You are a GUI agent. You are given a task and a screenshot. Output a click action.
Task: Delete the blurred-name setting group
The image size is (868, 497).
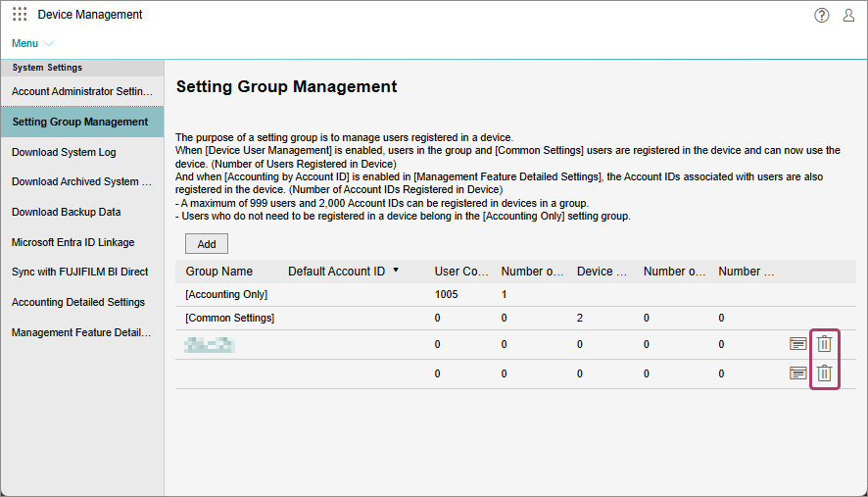[824, 344]
